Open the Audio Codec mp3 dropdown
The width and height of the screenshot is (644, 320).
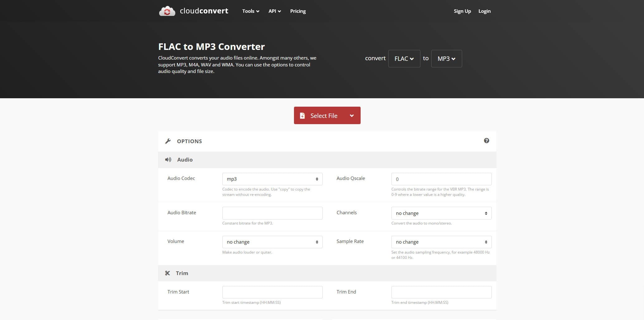tap(272, 179)
